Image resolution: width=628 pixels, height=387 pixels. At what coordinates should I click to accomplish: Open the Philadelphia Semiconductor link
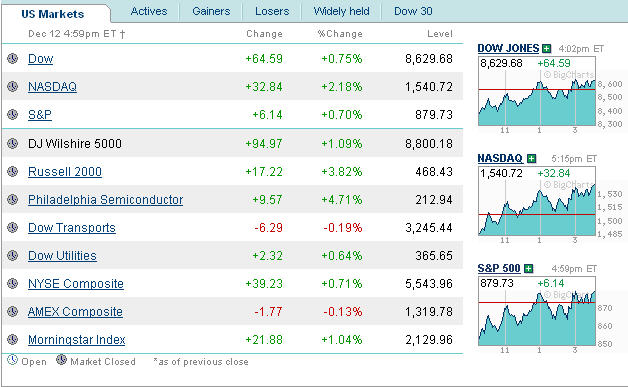[105, 200]
